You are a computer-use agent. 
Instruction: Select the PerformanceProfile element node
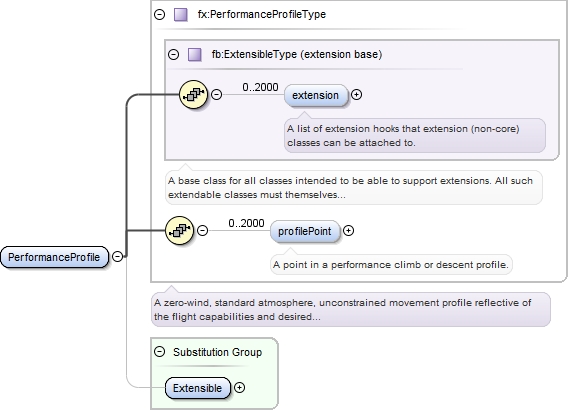pos(54,257)
